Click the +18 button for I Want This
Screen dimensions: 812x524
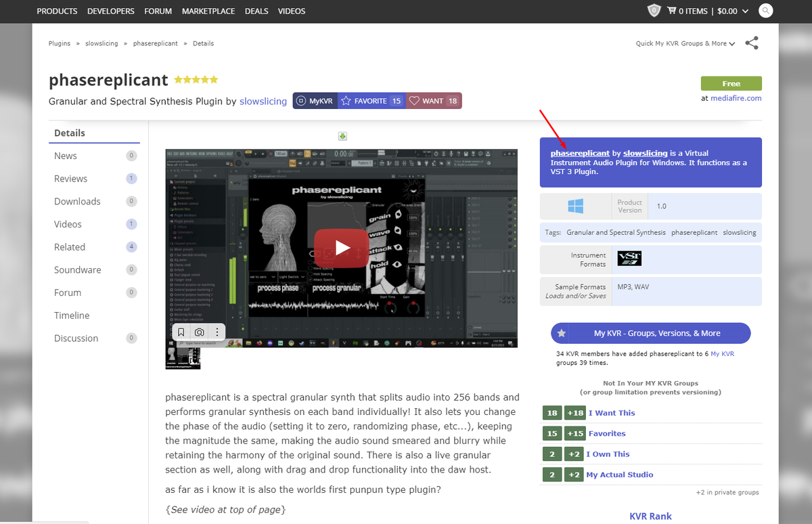tap(575, 413)
